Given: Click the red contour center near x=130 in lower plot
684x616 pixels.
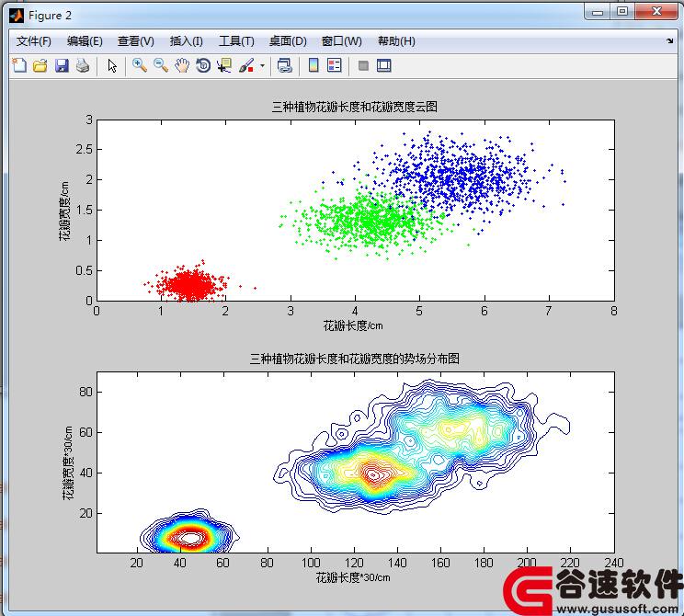Looking at the screenshot, I should coord(374,474).
